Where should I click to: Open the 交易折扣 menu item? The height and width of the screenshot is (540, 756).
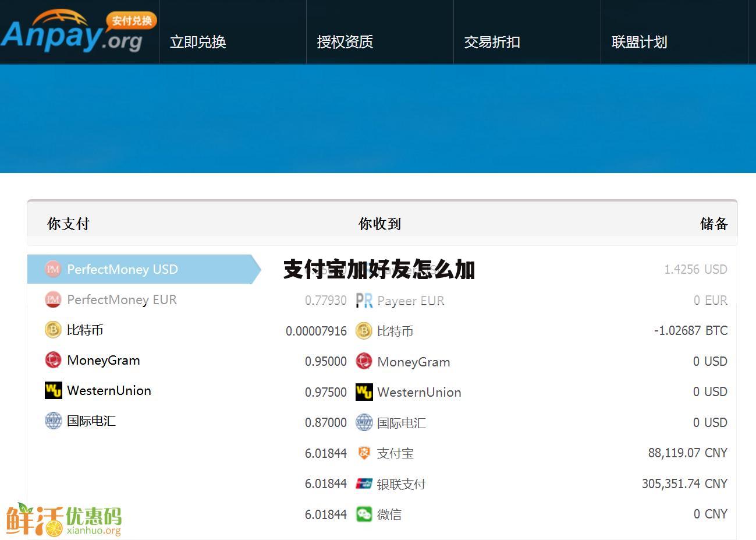pyautogui.click(x=492, y=42)
